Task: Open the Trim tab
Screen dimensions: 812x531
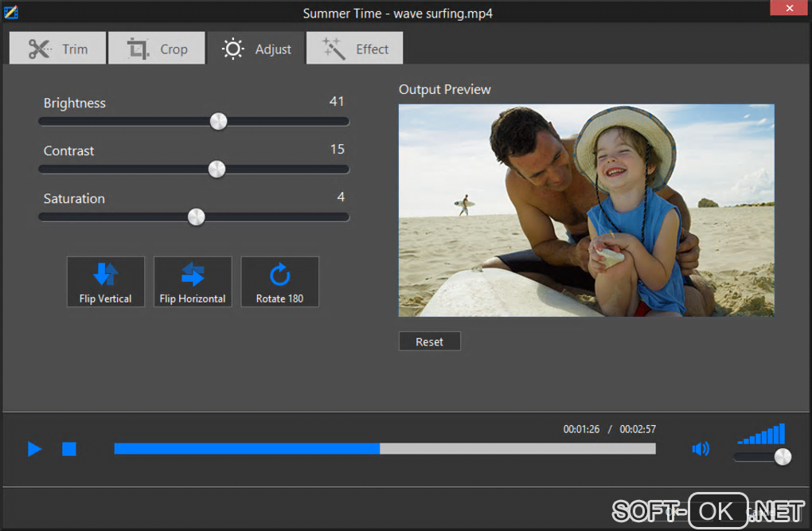Action: [57, 49]
